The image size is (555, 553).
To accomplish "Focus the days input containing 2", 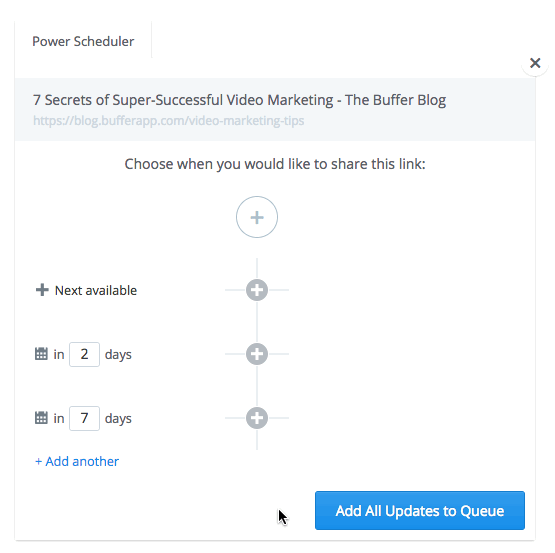I will (84, 354).
